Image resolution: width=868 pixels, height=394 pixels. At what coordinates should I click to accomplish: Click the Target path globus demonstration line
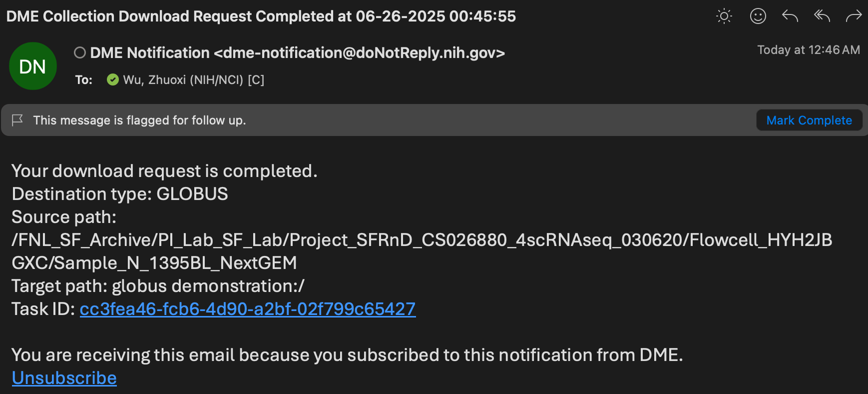[158, 286]
